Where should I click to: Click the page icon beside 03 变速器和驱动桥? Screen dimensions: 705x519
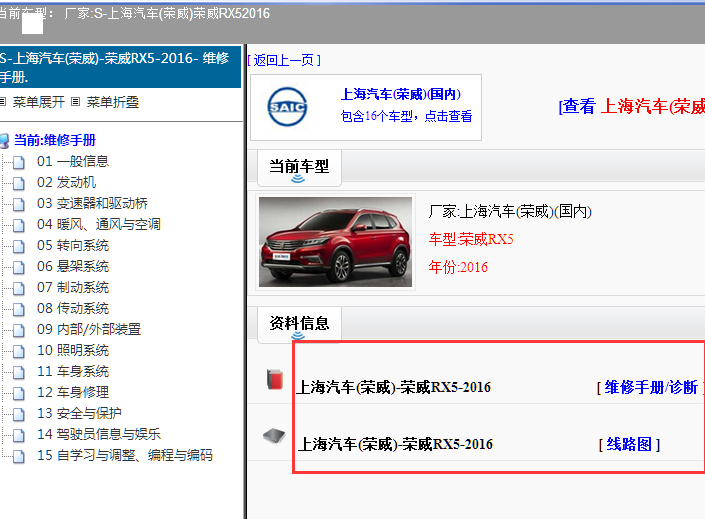point(19,204)
